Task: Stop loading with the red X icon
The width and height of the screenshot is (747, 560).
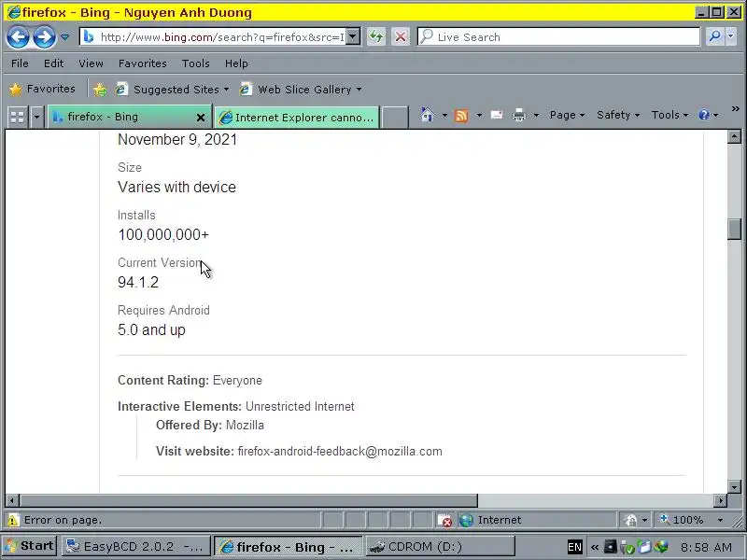Action: point(401,37)
